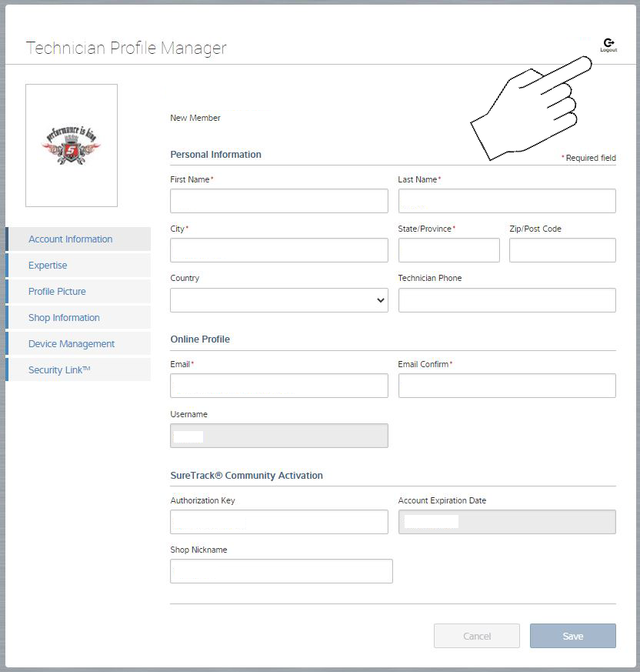Click the Logout icon
Screen dimensions: 640x672
[x=608, y=42]
